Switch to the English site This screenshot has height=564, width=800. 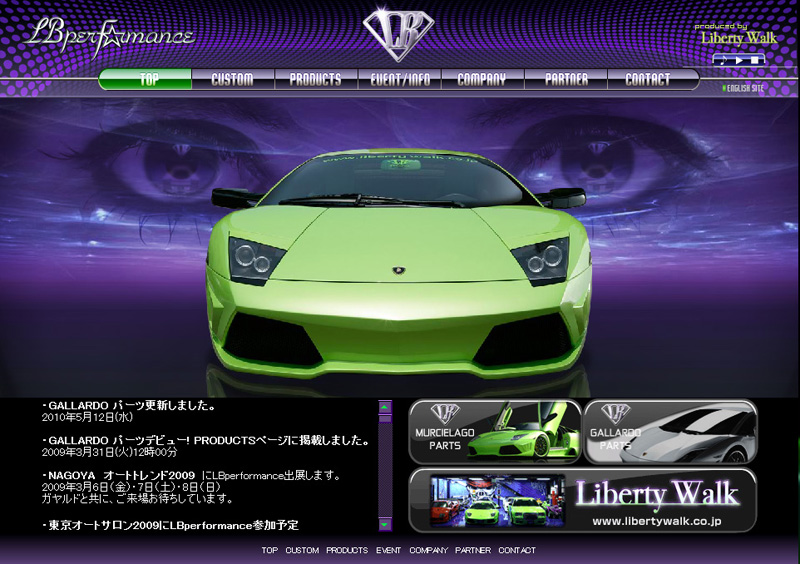click(x=743, y=88)
